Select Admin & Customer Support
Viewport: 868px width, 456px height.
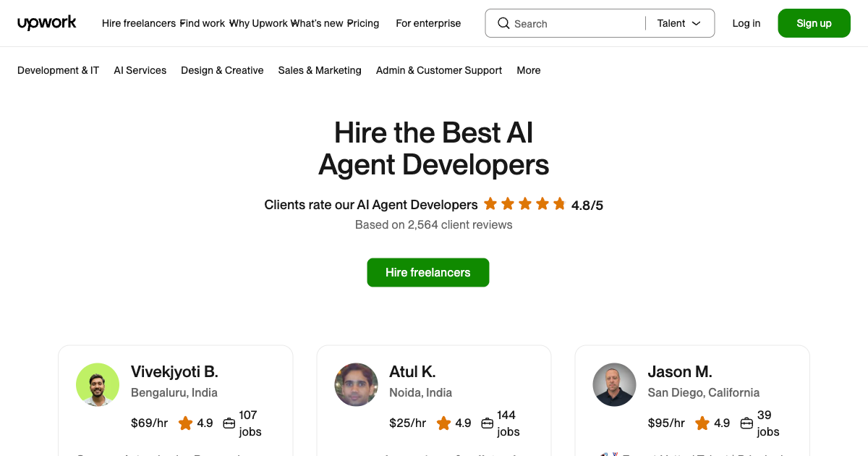[x=438, y=70]
